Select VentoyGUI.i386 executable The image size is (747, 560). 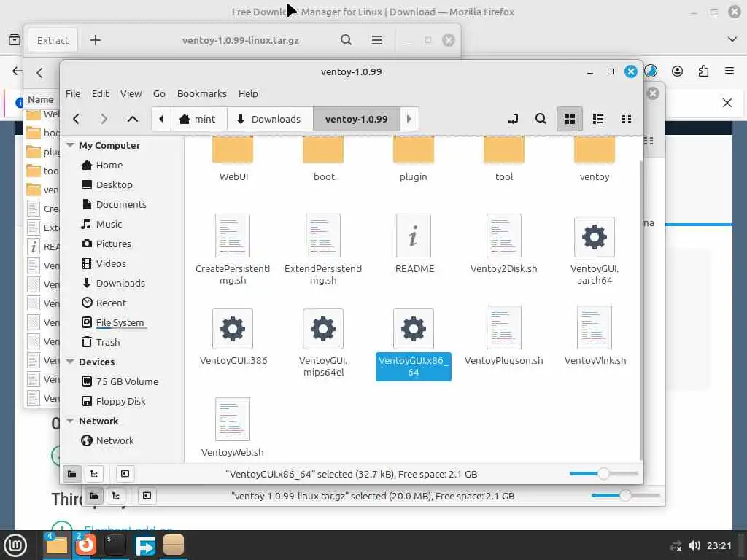tap(233, 336)
